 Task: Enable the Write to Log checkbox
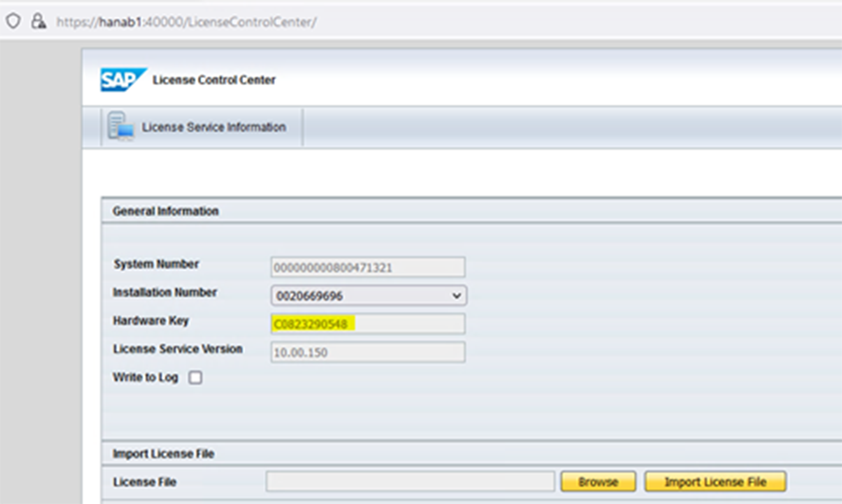tap(195, 378)
